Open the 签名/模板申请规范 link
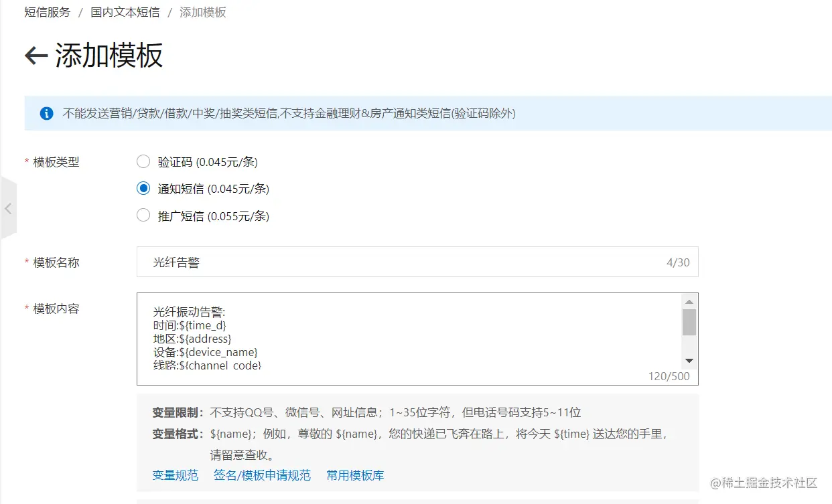Viewport: 832px width, 504px height. (x=263, y=475)
